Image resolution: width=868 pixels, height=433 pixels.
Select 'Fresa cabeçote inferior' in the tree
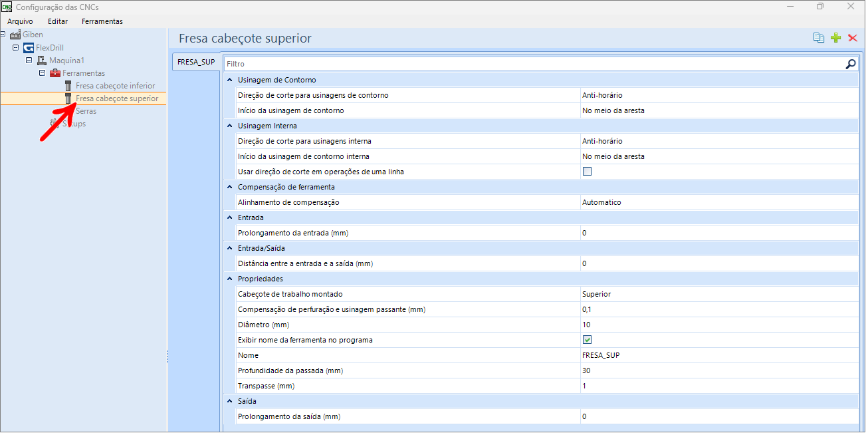click(115, 86)
